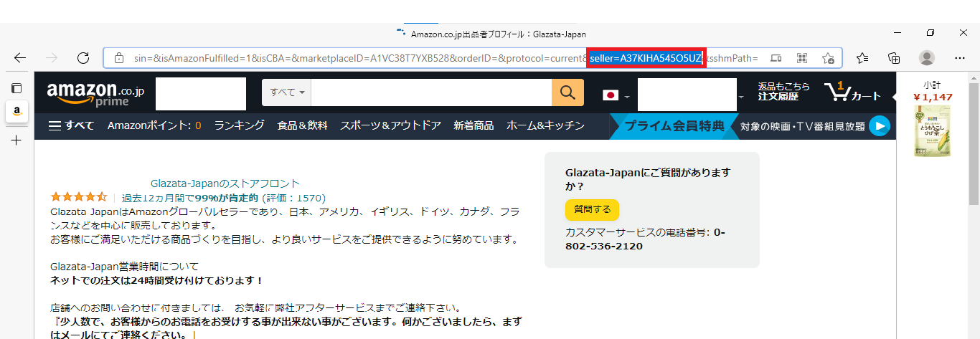This screenshot has height=339, width=980.
Task: Click the 対象の映画・TV番組見放題 text
Action: (x=803, y=126)
